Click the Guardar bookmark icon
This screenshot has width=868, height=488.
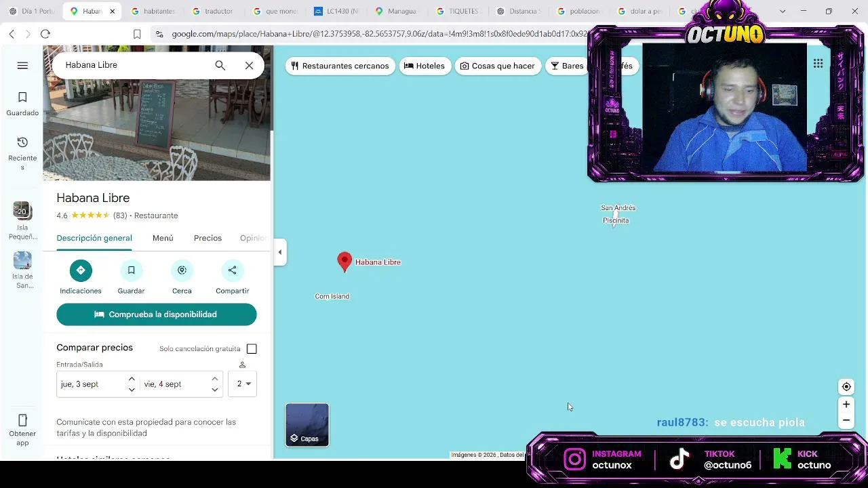click(131, 270)
